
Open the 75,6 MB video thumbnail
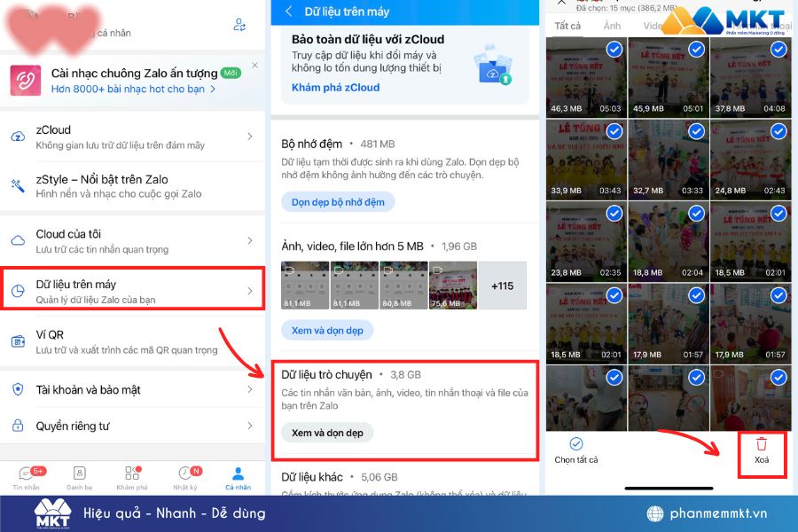coord(453,286)
